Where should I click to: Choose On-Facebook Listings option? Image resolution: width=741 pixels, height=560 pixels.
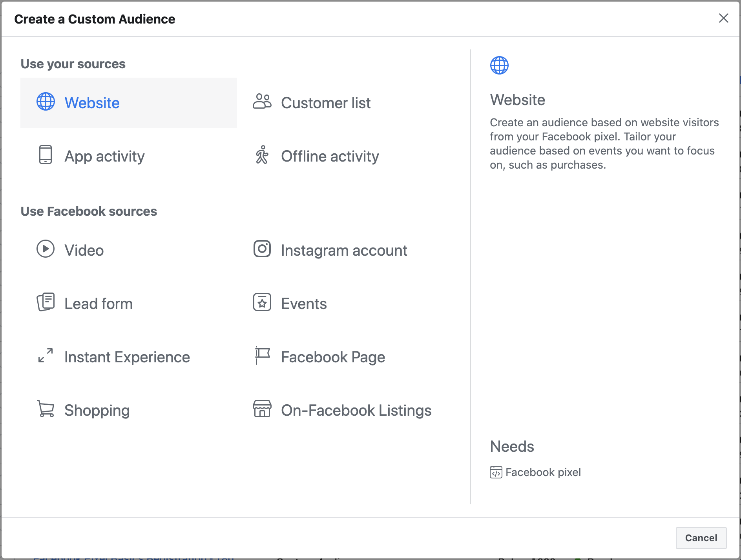(345, 410)
